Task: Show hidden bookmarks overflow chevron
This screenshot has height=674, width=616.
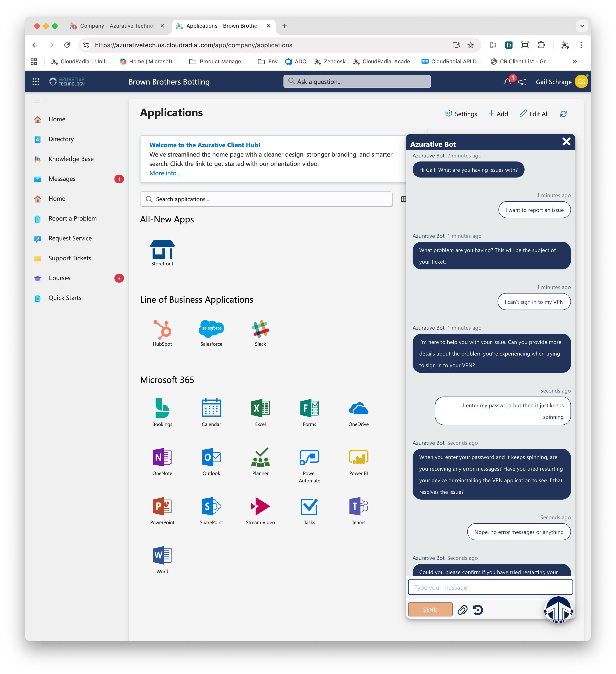Action: pyautogui.click(x=575, y=62)
